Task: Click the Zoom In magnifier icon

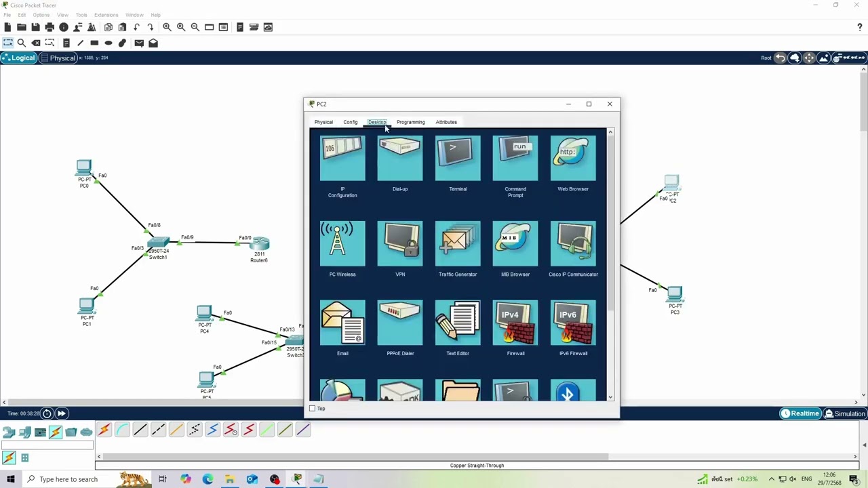Action: pyautogui.click(x=167, y=27)
